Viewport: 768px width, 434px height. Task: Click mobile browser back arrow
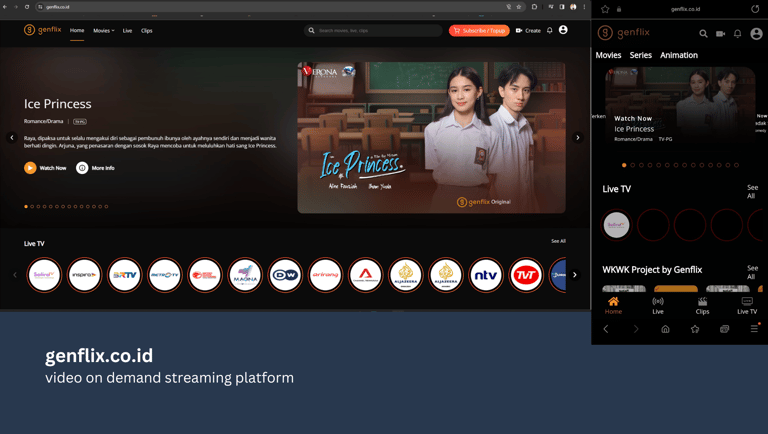606,329
